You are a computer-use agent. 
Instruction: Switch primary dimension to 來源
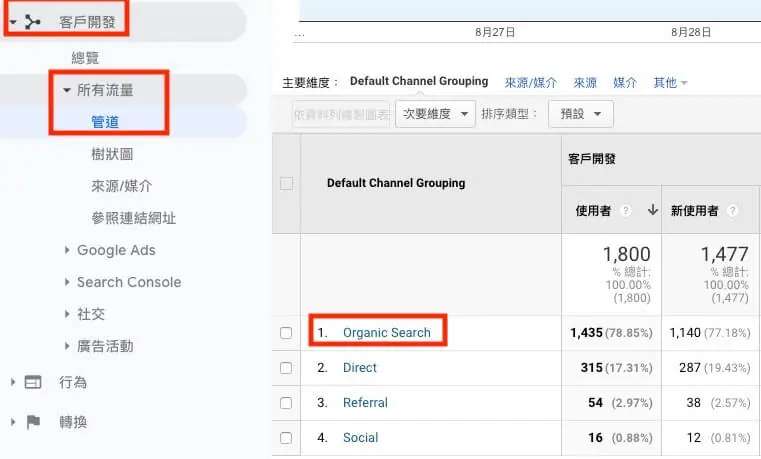(x=585, y=82)
